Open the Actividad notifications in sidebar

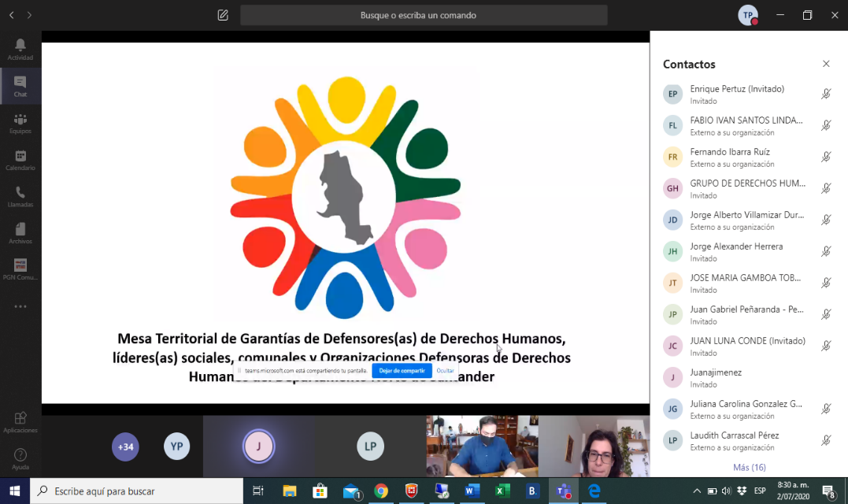[20, 49]
